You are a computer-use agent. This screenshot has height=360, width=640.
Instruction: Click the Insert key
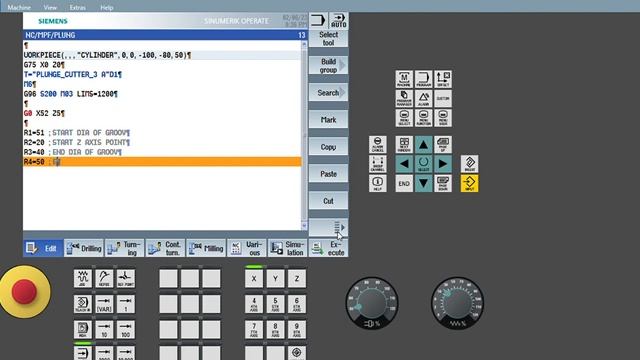469,164
